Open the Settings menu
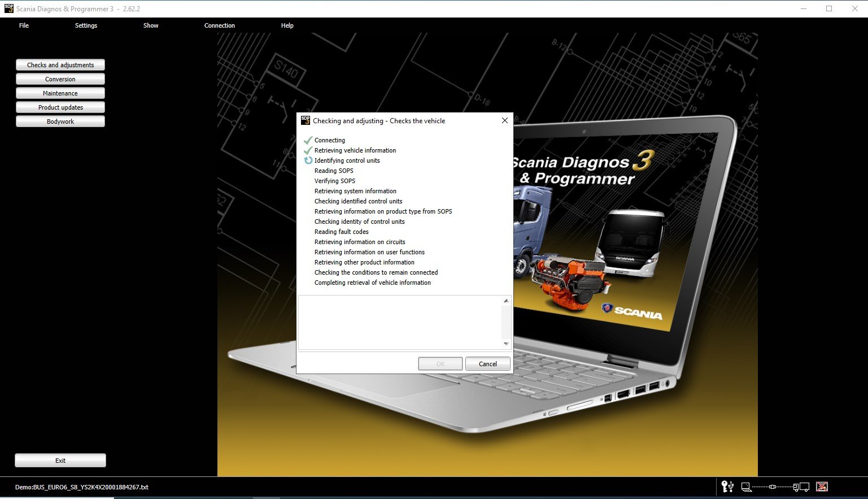Image resolution: width=868 pixels, height=499 pixels. [86, 25]
